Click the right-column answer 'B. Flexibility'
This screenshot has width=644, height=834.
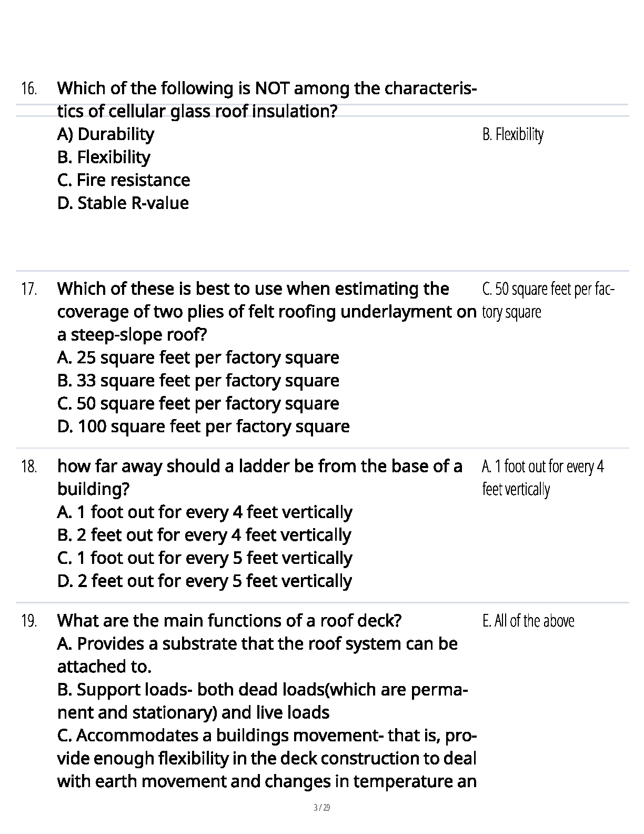pyautogui.click(x=512, y=135)
